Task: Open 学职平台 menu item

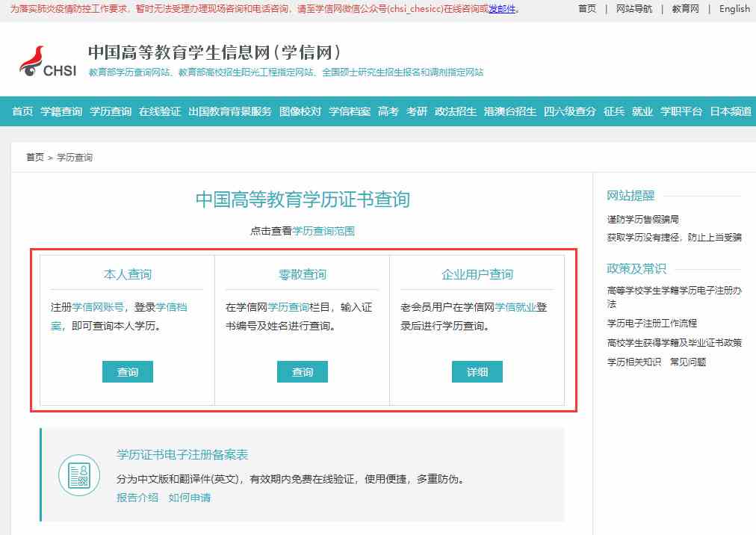Action: (x=681, y=111)
